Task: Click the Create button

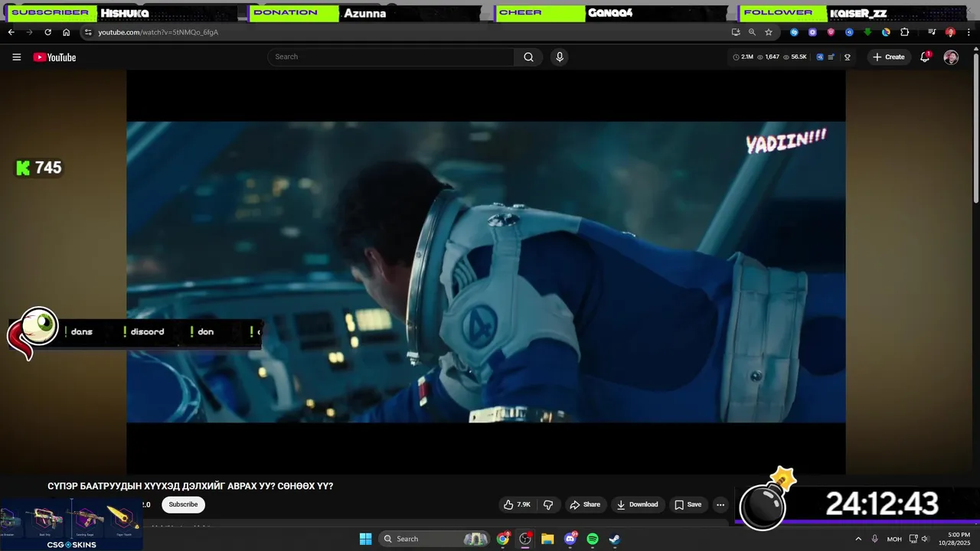Action: (x=888, y=57)
